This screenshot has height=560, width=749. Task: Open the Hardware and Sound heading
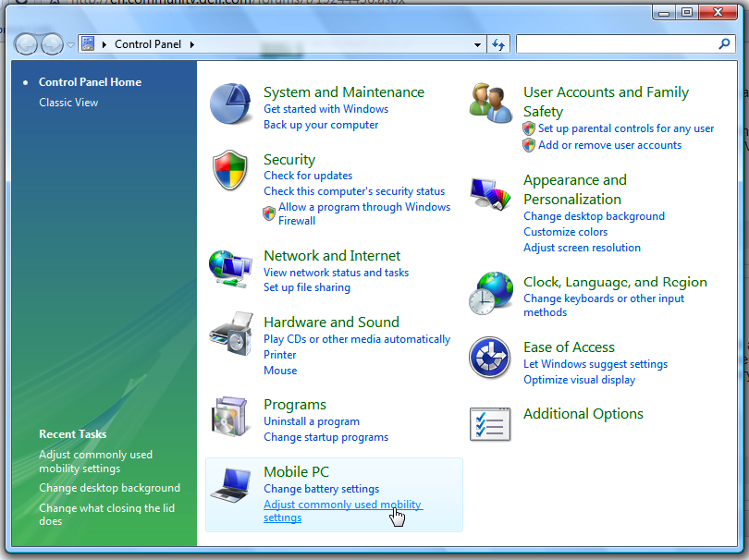coord(332,323)
